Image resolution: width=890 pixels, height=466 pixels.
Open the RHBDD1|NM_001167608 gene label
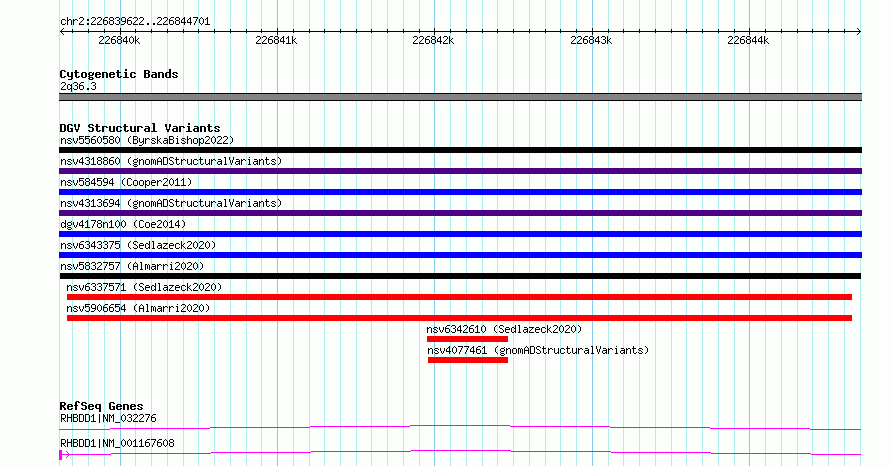pos(117,443)
